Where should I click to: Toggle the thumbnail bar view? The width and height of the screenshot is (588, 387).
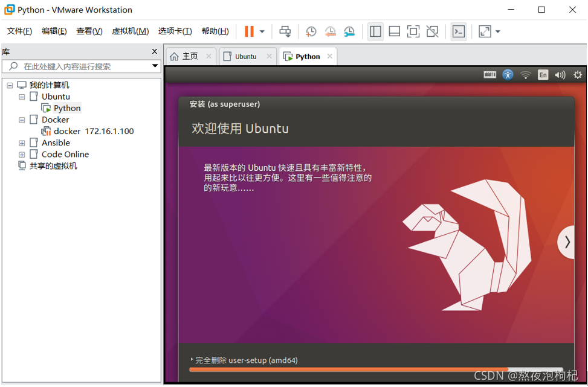coord(394,31)
